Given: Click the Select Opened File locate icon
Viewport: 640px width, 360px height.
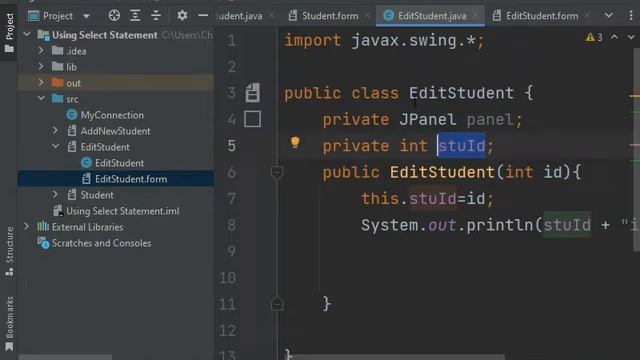Looking at the screenshot, I should [114, 16].
